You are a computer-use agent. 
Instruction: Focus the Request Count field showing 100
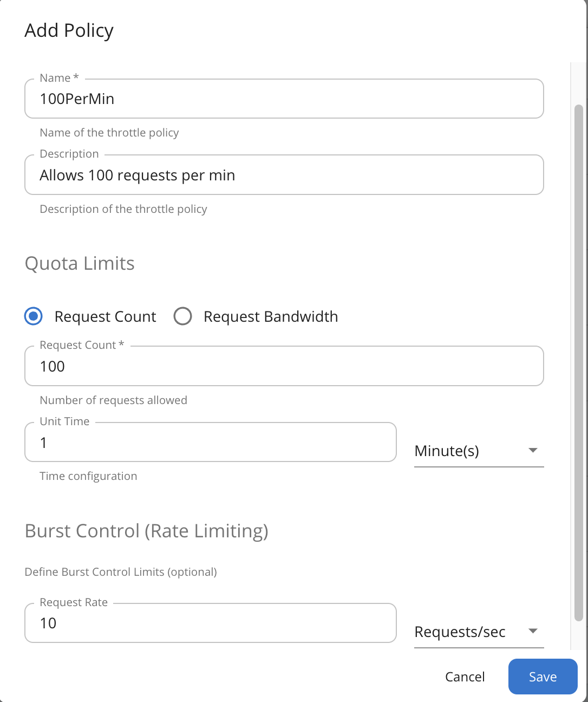pyautogui.click(x=284, y=366)
